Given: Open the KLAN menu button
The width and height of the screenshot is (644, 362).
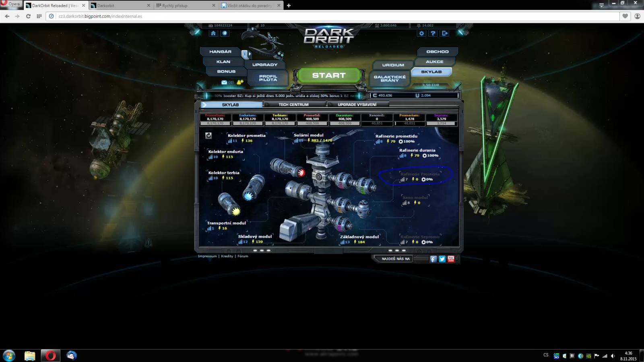Looking at the screenshot, I should pyautogui.click(x=223, y=62).
